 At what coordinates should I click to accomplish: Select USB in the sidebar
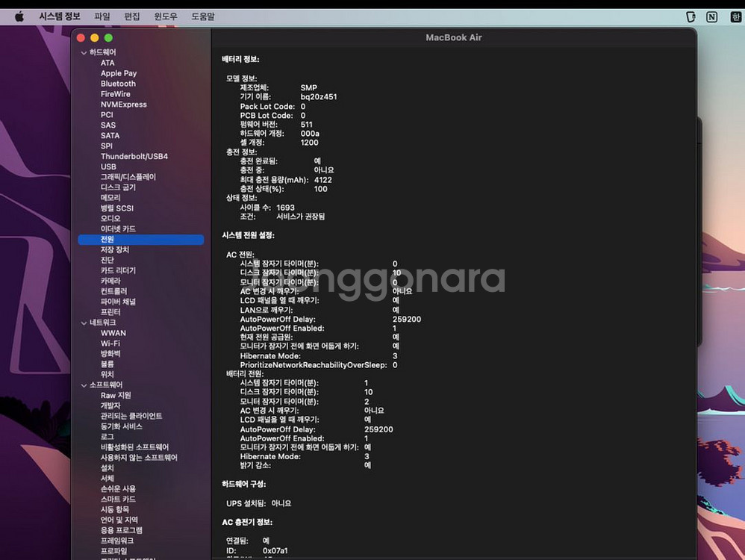coord(108,167)
